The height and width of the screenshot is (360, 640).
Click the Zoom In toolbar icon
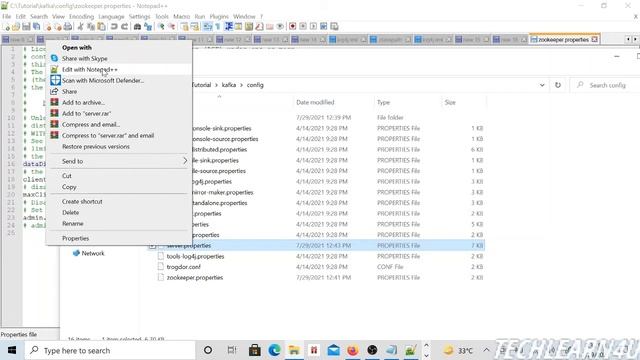[x=161, y=27]
